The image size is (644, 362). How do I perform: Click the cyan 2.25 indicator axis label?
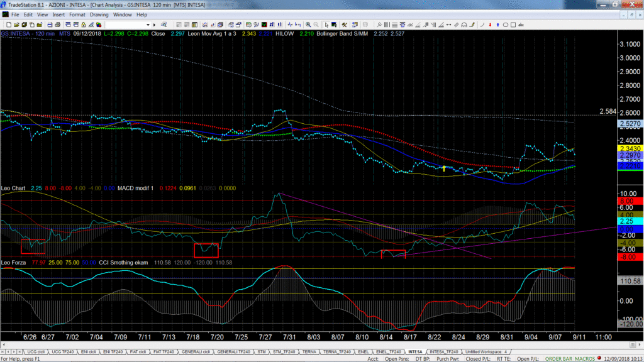pyautogui.click(x=630, y=221)
